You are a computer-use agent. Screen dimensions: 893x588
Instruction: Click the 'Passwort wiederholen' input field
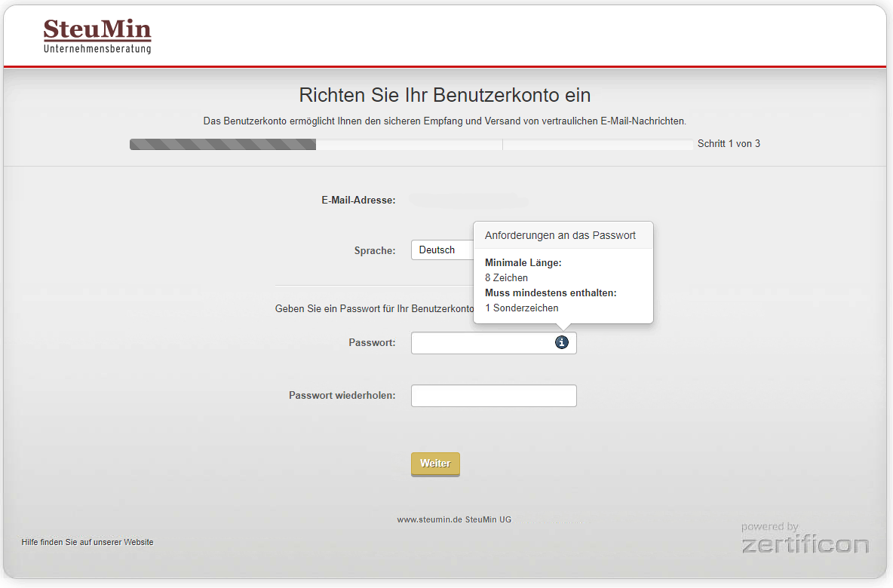point(493,395)
